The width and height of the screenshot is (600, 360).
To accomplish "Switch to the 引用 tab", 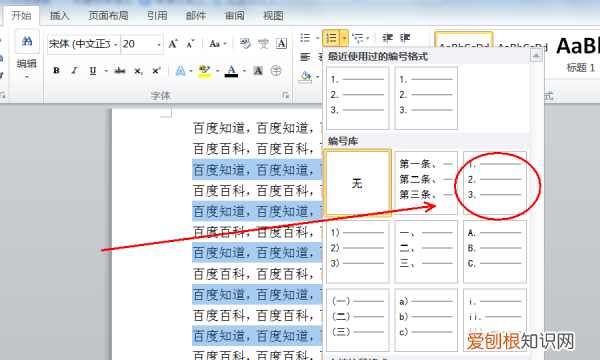I will tap(157, 16).
